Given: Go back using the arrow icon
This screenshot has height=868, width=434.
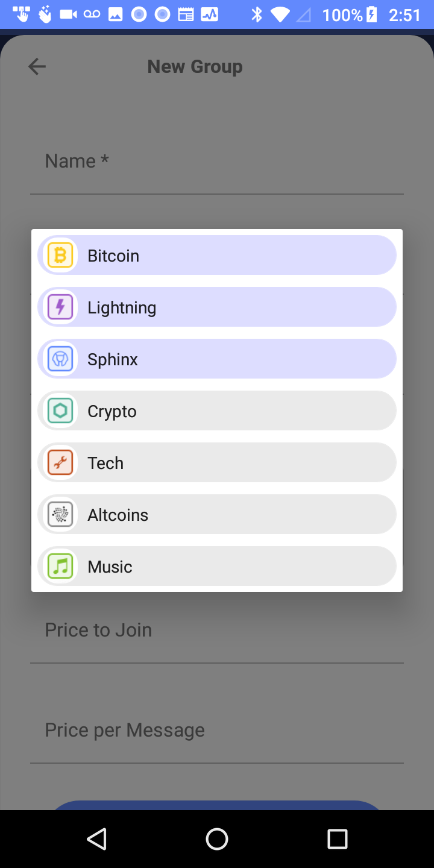Looking at the screenshot, I should pyautogui.click(x=37, y=66).
